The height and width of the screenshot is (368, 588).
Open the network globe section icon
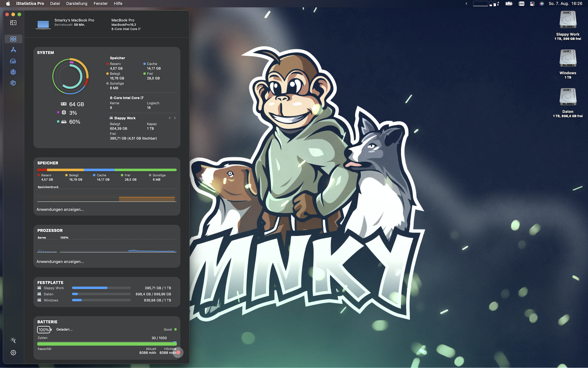click(13, 72)
